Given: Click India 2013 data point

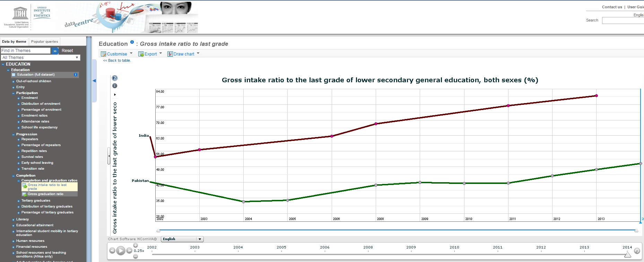Looking at the screenshot, I should [x=596, y=95].
